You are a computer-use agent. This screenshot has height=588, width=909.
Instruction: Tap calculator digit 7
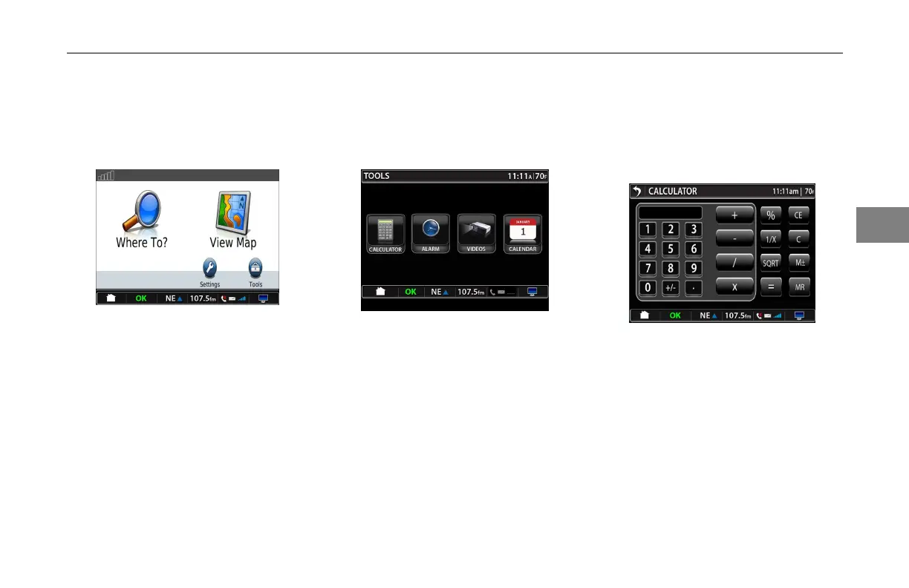click(648, 268)
